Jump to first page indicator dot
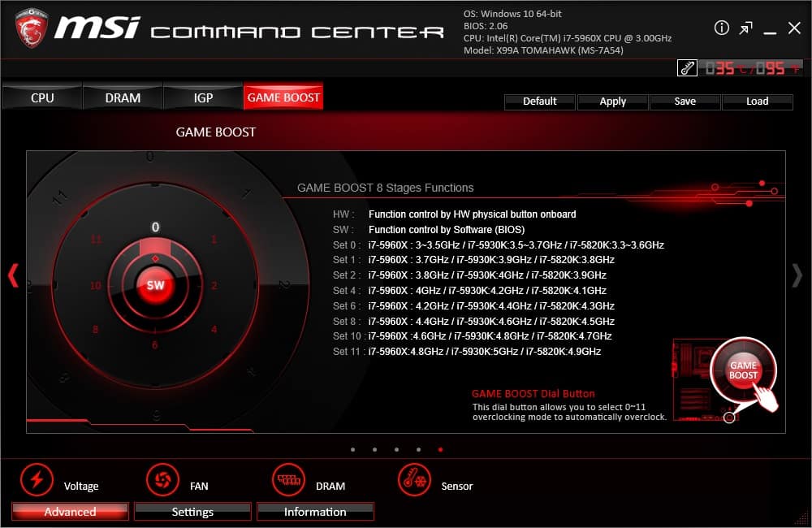Screen dimensions: 812x528 click(352, 450)
